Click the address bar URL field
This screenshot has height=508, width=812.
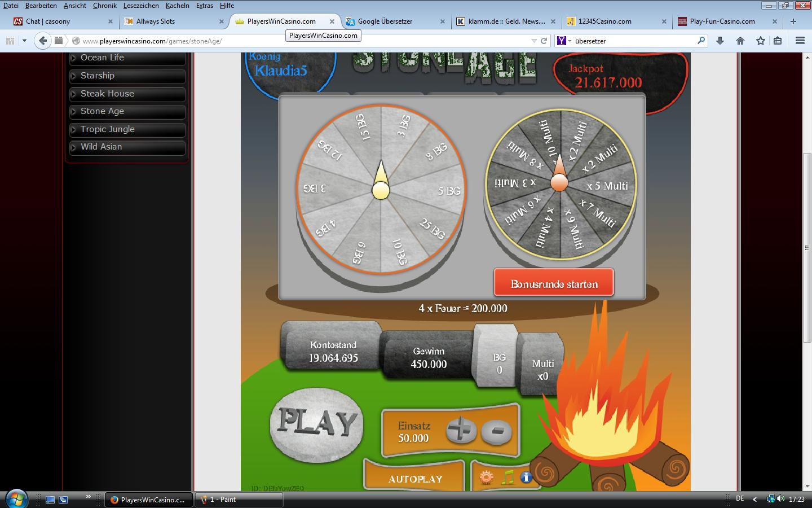point(304,41)
